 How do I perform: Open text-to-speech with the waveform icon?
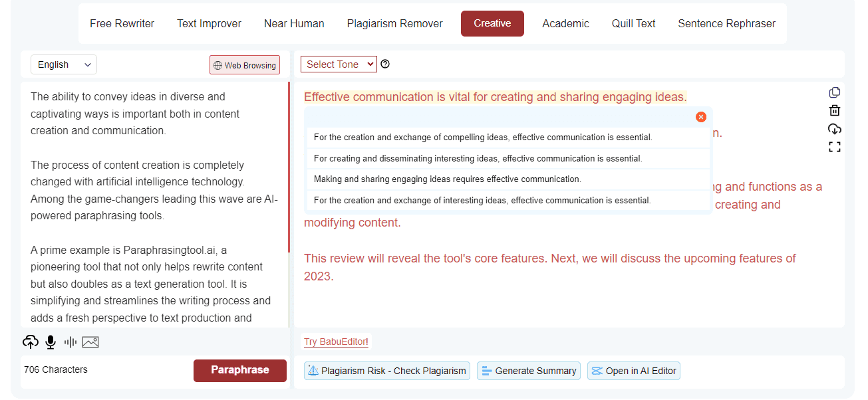point(70,342)
